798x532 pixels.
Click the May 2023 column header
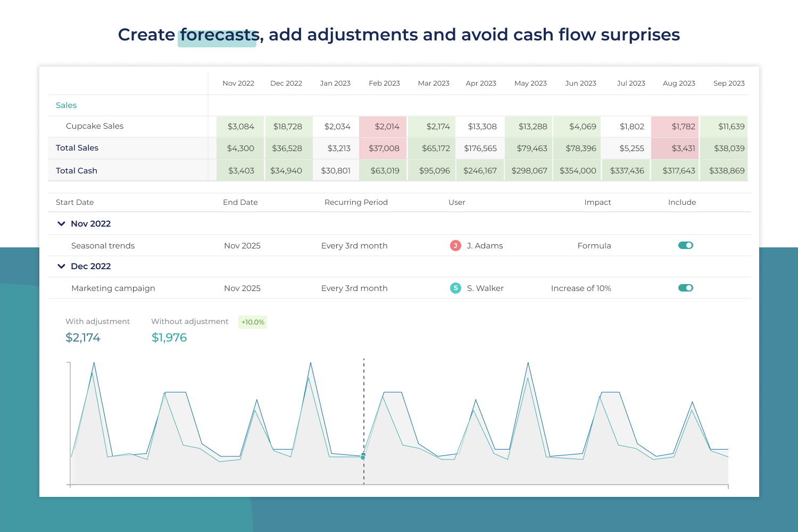point(530,84)
